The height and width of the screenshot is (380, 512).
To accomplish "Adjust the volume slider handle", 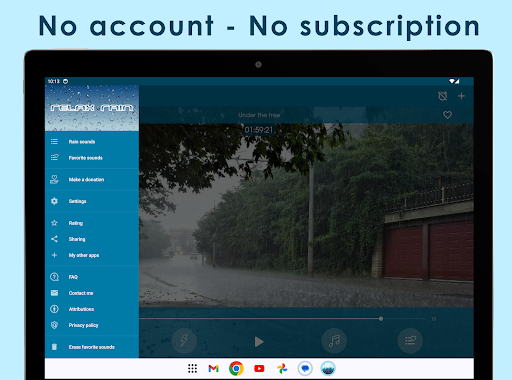I will tap(381, 319).
